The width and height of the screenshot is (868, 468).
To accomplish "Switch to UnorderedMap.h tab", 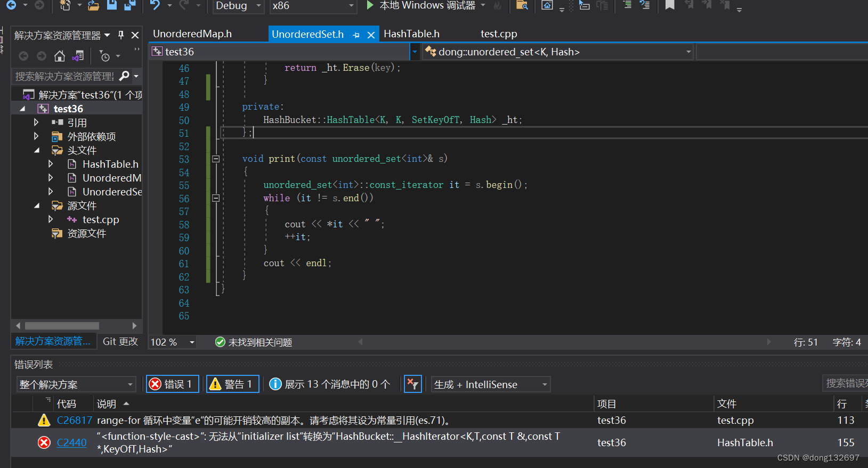I will [192, 34].
